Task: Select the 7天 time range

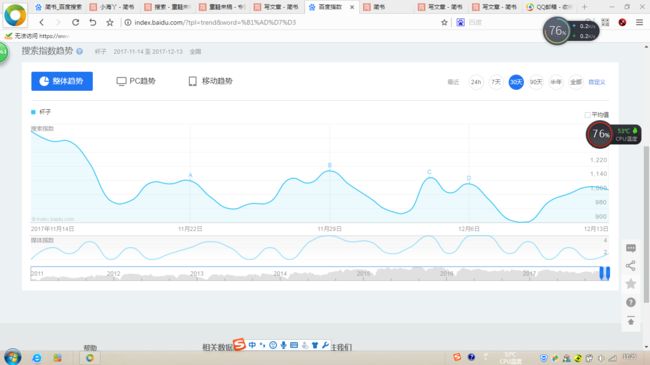Action: 496,82
